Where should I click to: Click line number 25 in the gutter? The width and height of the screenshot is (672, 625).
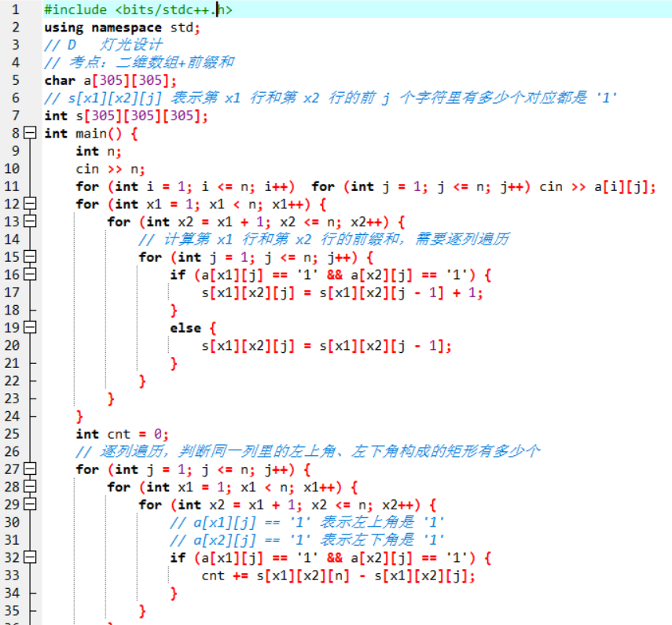[12, 434]
